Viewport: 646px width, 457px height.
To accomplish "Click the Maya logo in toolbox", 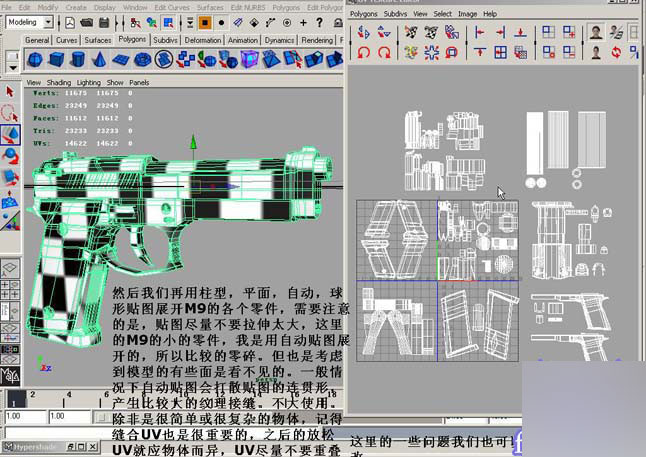I will (x=10, y=375).
